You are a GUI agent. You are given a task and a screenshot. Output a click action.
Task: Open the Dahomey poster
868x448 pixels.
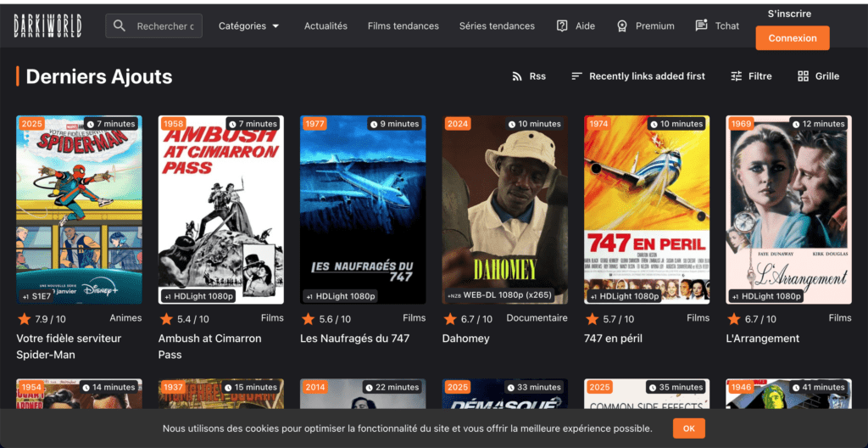(x=505, y=210)
